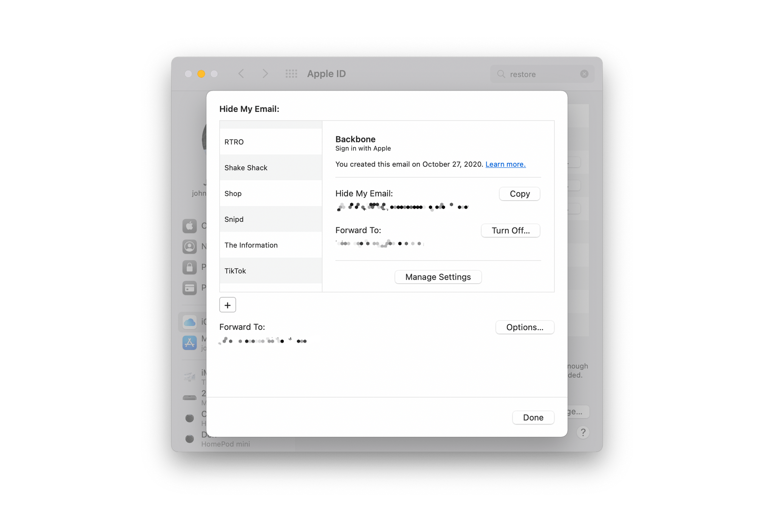Open Manage Settings
774x532 pixels.
point(438,277)
